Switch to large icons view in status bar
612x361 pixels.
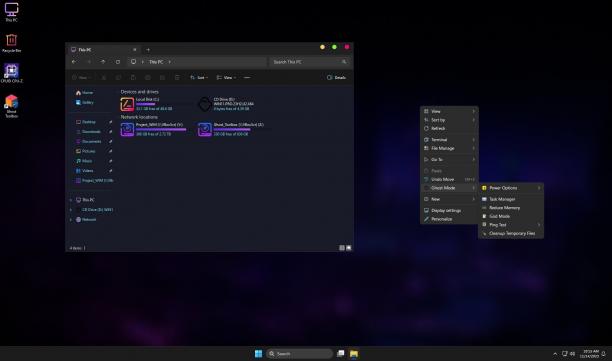349,248
